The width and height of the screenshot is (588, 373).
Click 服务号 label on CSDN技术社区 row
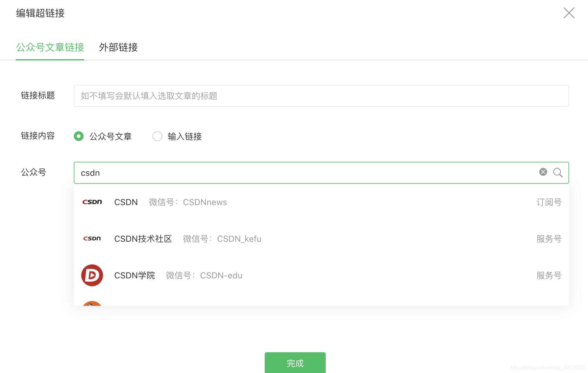coord(549,239)
